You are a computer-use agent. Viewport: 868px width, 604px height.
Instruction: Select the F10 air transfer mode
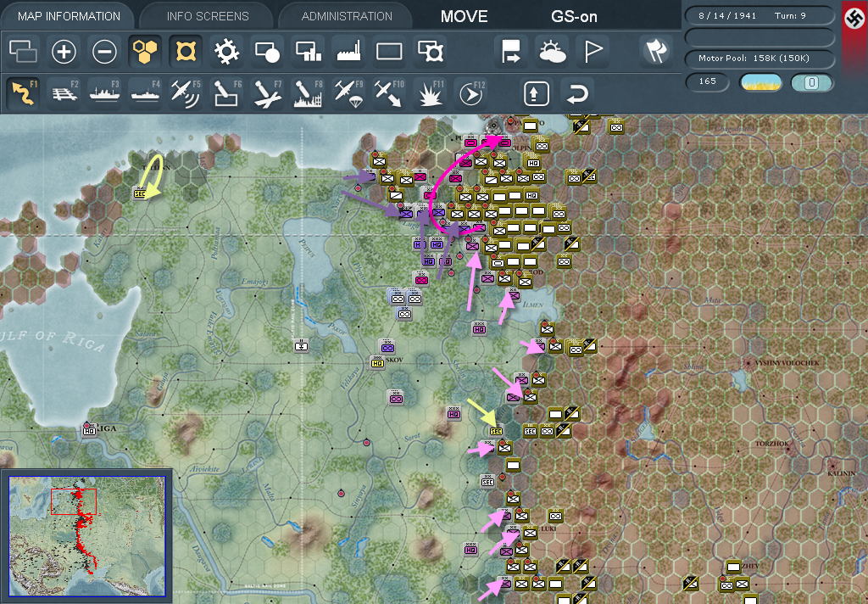pos(389,93)
